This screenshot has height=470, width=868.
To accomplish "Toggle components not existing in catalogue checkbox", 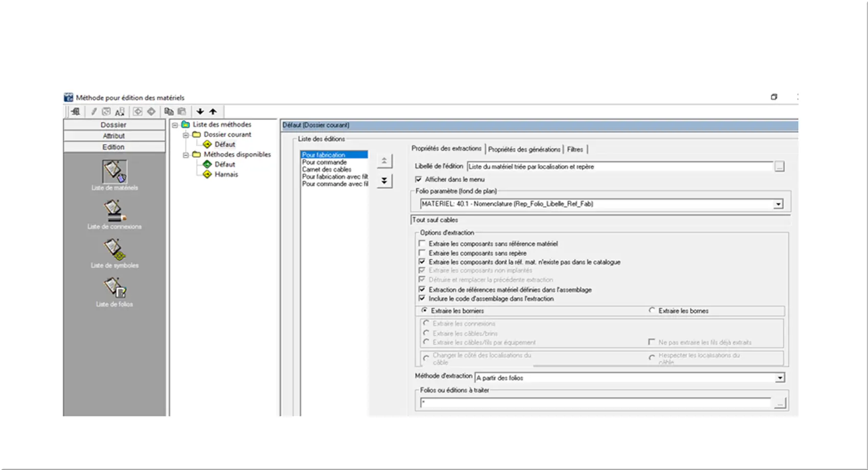I will point(422,262).
